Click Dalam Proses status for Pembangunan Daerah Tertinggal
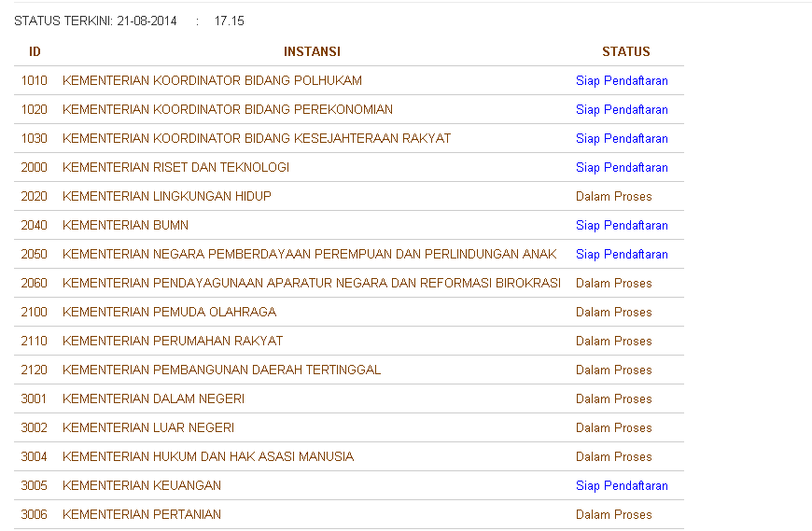The height and width of the screenshot is (531, 812). pos(613,370)
